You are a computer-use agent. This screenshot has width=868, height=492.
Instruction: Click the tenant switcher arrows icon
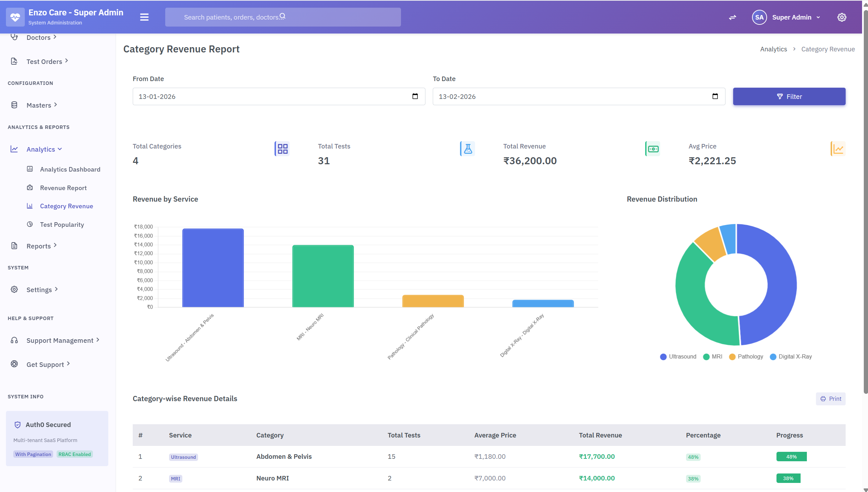(x=732, y=17)
